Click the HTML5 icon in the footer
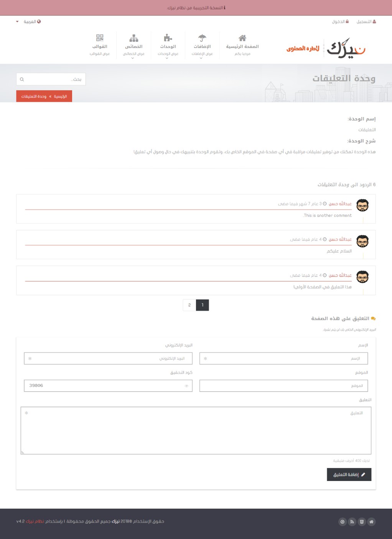The image size is (392, 539). [362, 522]
